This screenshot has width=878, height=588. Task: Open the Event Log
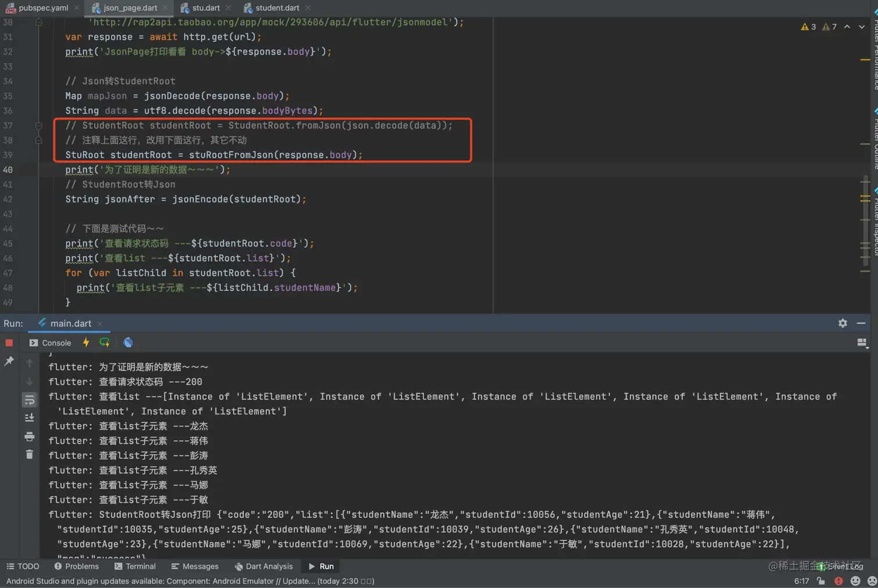841,566
